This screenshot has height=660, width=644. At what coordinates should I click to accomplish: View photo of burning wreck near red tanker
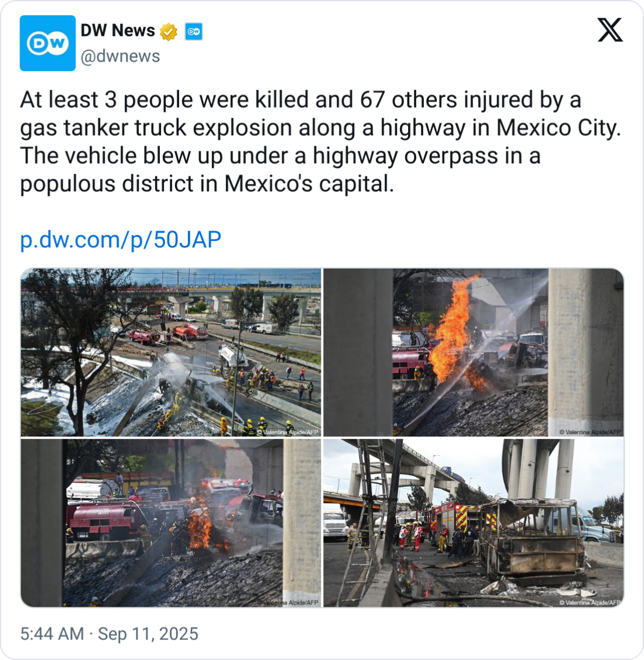171,522
